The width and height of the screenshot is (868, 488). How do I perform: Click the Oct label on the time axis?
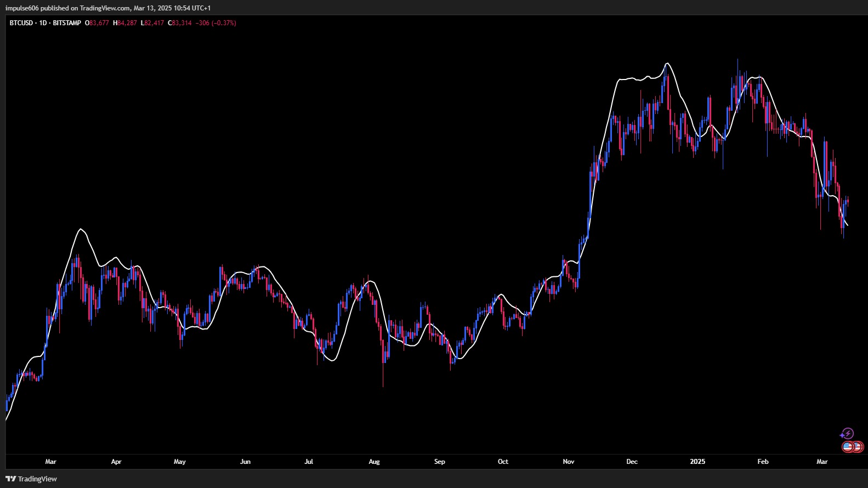(503, 462)
